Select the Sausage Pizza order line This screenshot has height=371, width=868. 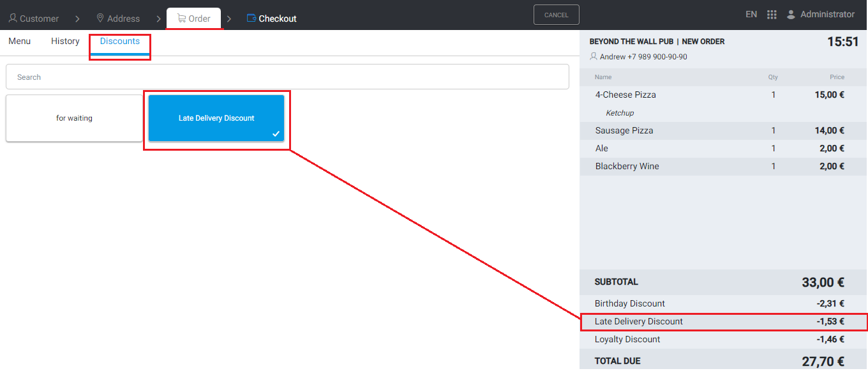coord(719,131)
